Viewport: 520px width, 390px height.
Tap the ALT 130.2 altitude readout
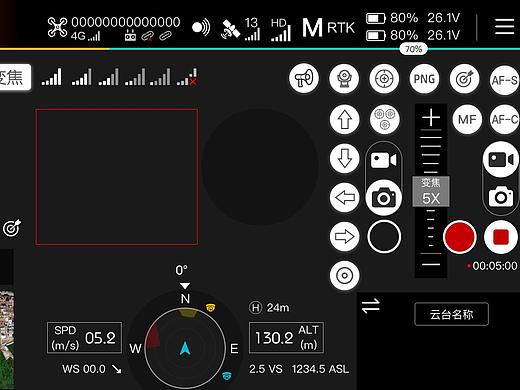pyautogui.click(x=286, y=338)
